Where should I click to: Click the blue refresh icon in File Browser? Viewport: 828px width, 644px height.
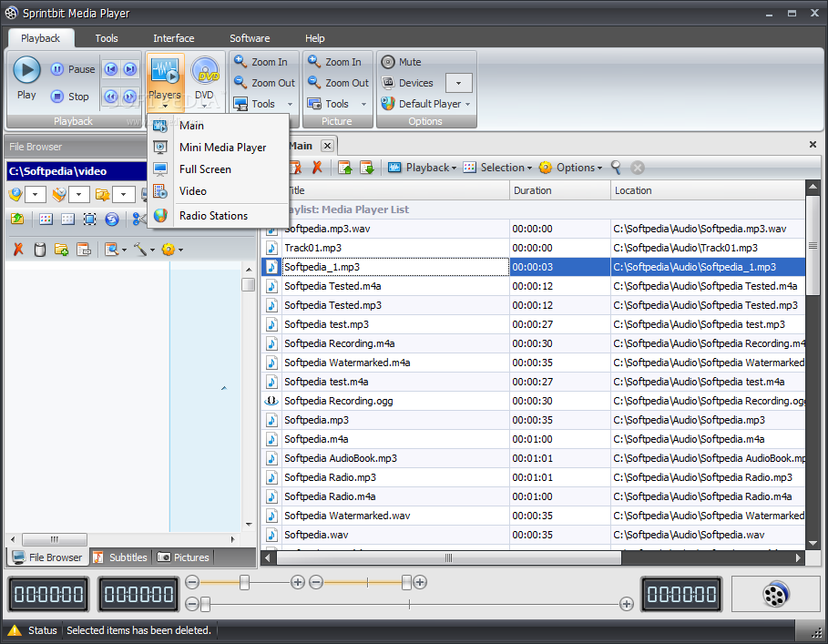[112, 219]
